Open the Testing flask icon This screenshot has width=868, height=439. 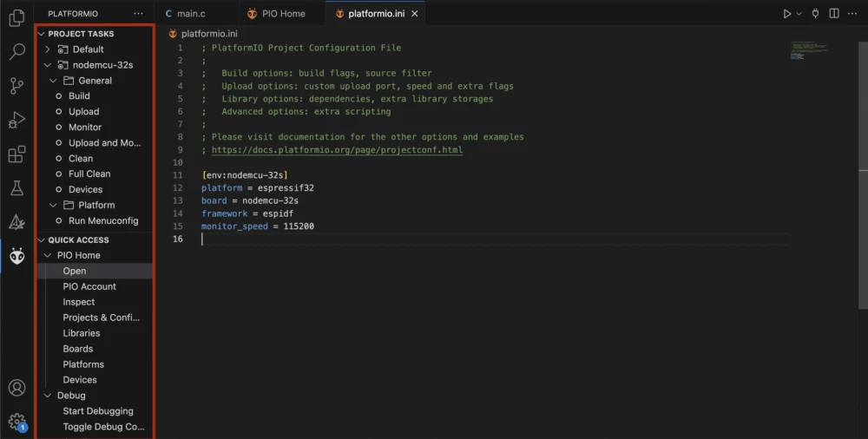coord(16,187)
